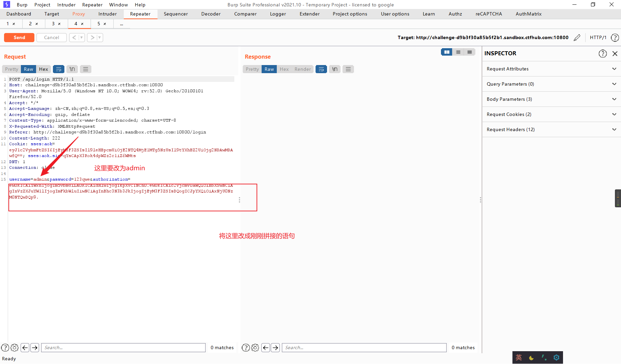Open Request panel hamburger menu
Image resolution: width=621 pixels, height=364 pixels.
(86, 69)
